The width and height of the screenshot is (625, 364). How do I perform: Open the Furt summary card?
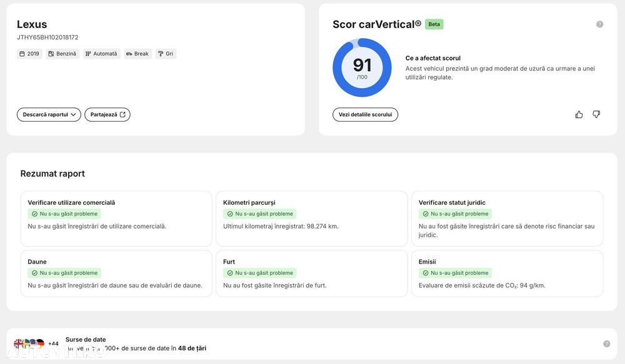312,273
